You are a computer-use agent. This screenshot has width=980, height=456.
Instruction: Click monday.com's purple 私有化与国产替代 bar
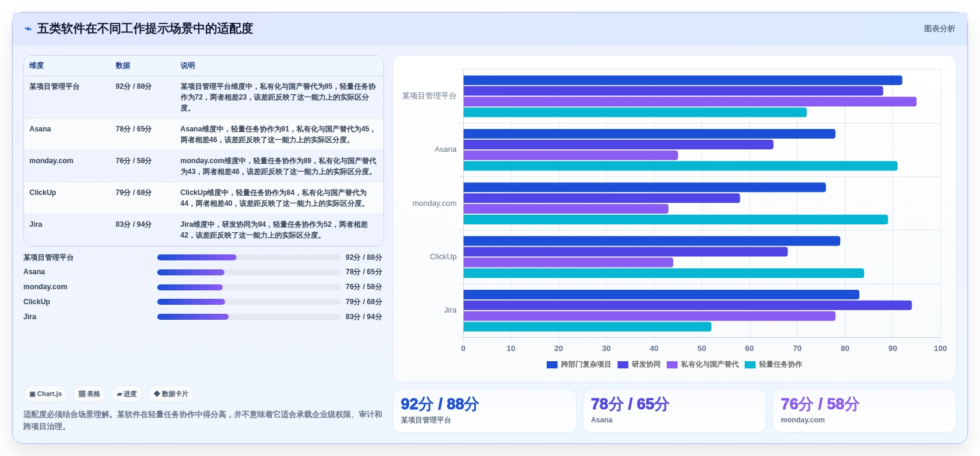pos(566,209)
